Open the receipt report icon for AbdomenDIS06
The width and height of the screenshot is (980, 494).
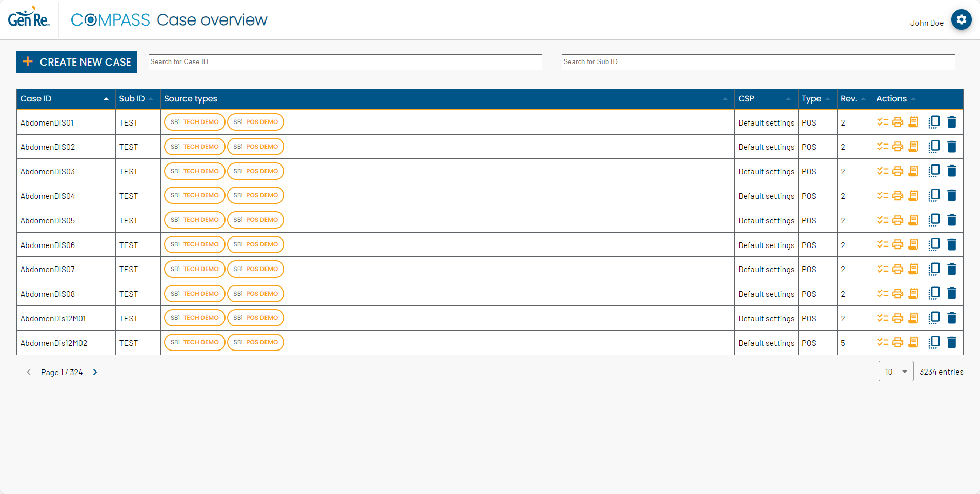[x=913, y=244]
